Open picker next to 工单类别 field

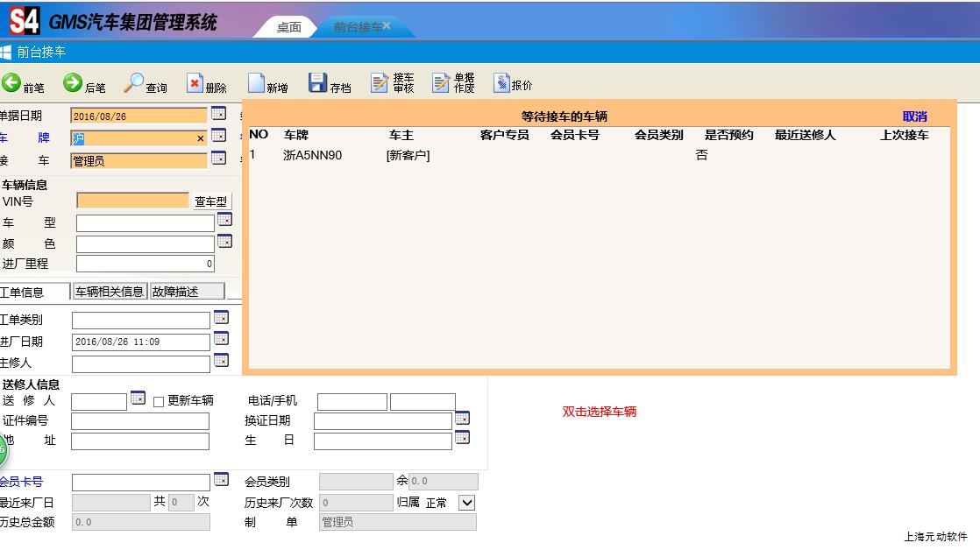(x=221, y=317)
